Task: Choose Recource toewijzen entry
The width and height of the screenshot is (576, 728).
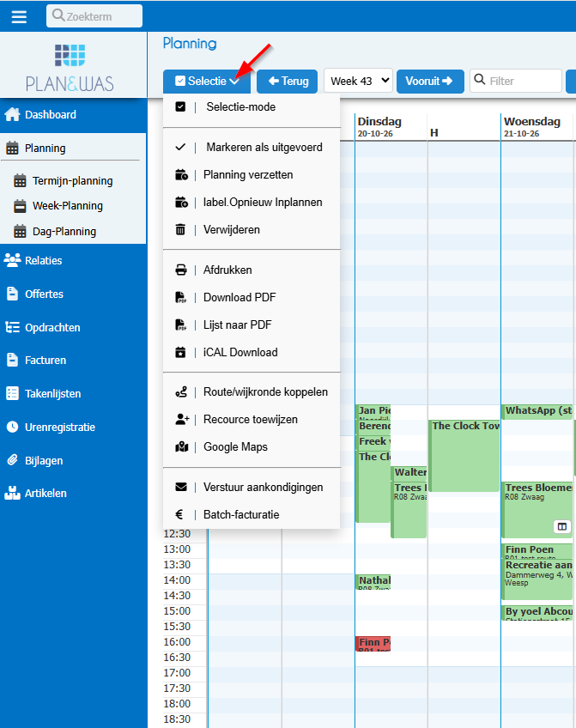Action: [252, 419]
